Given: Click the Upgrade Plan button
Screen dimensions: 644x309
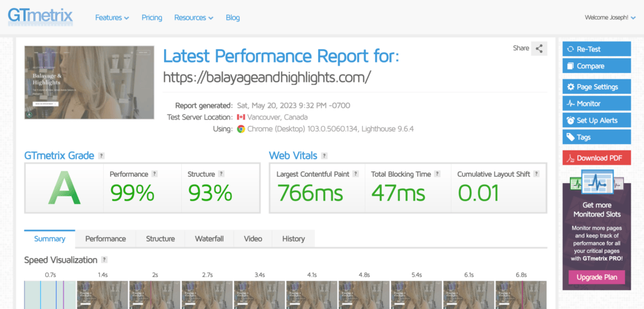Looking at the screenshot, I should (x=596, y=277).
